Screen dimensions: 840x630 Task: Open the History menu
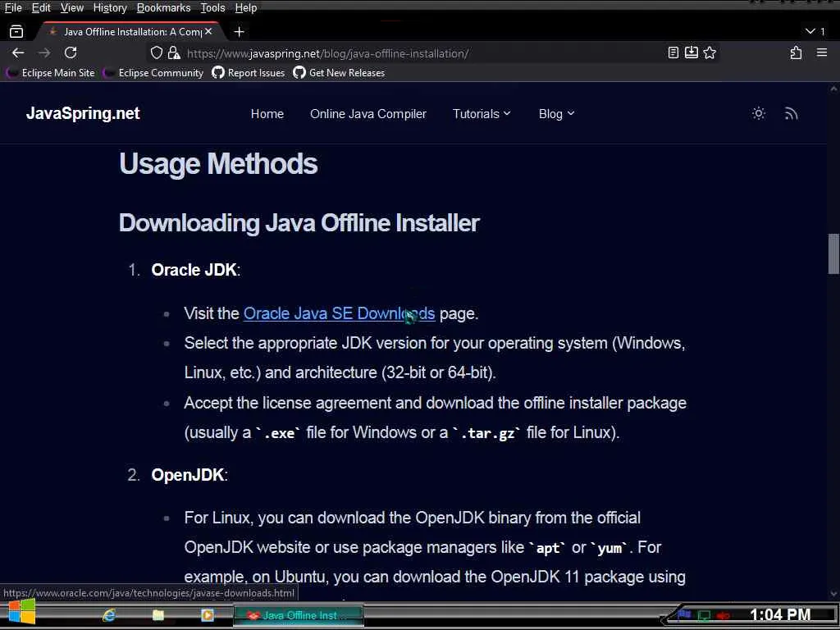(110, 8)
